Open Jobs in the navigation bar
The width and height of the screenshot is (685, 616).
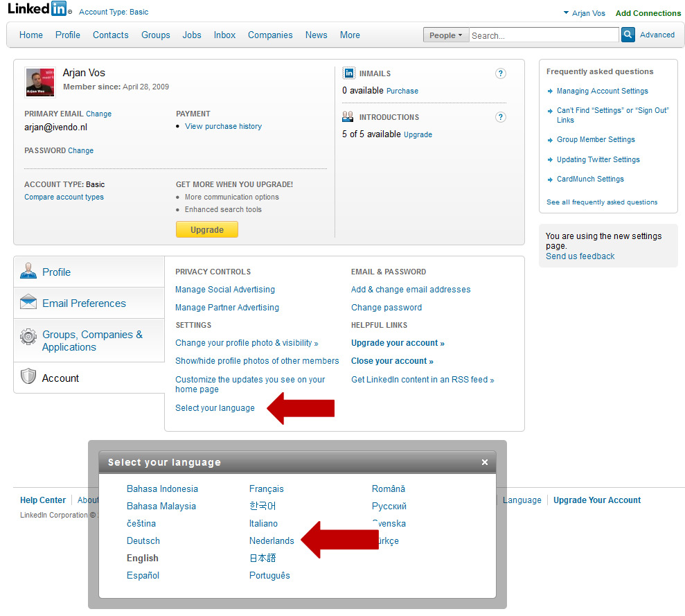tap(192, 35)
